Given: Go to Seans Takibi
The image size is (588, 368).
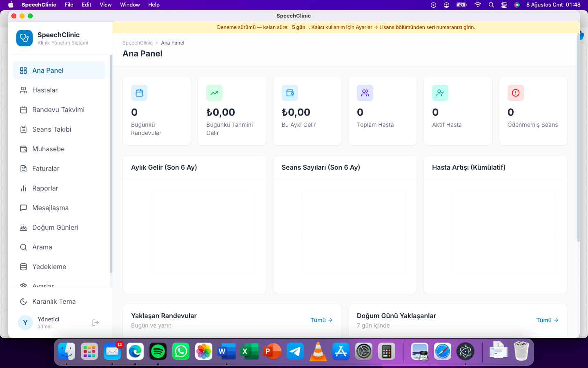Looking at the screenshot, I should click(59, 129).
